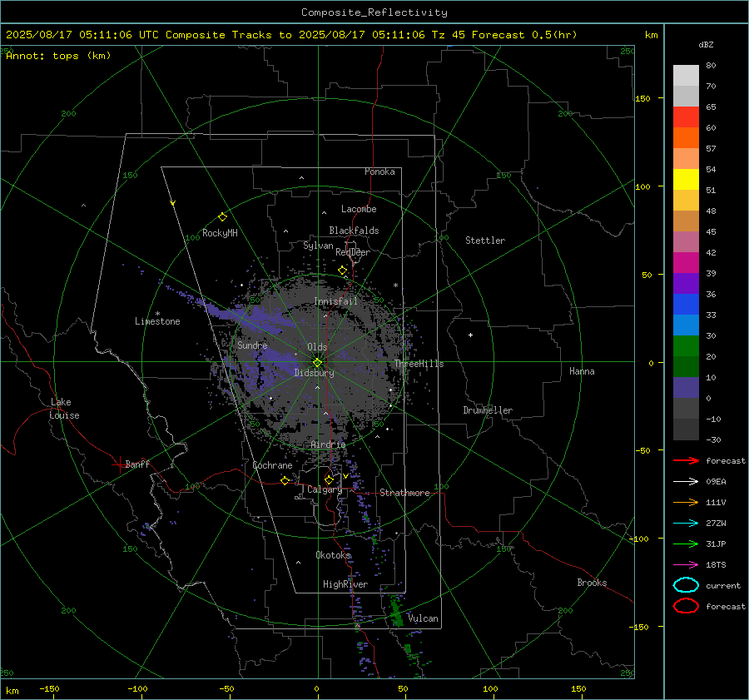The width and height of the screenshot is (749, 700).
Task: Click the magenta 18TS arrow symbol
Action: tap(686, 565)
